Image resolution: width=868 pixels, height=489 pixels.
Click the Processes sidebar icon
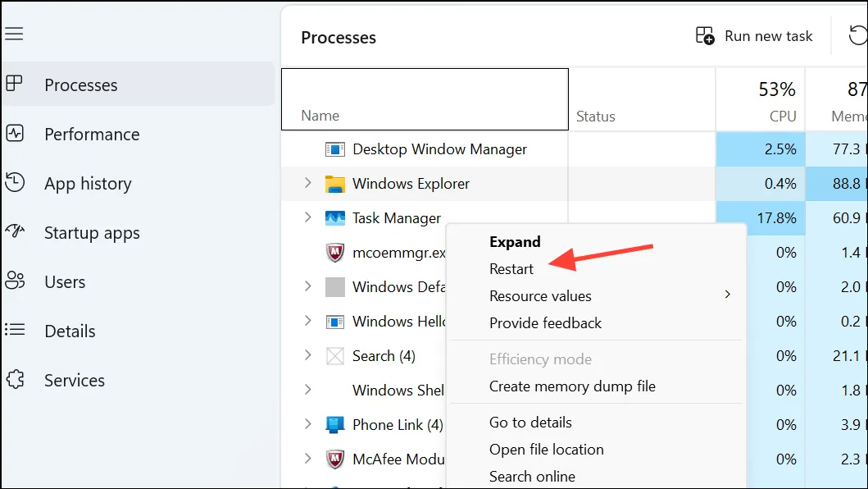pos(15,84)
